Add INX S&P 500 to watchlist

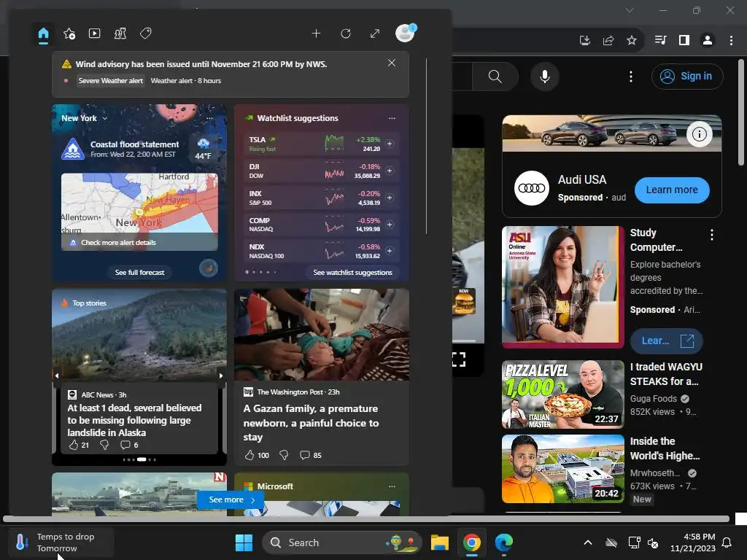click(390, 197)
